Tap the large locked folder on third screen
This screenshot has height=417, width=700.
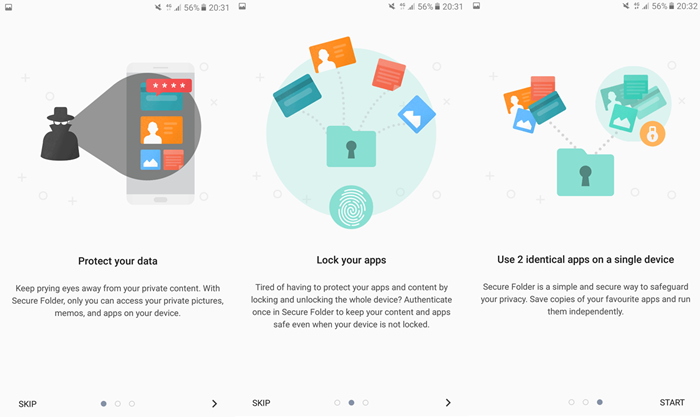[585, 172]
